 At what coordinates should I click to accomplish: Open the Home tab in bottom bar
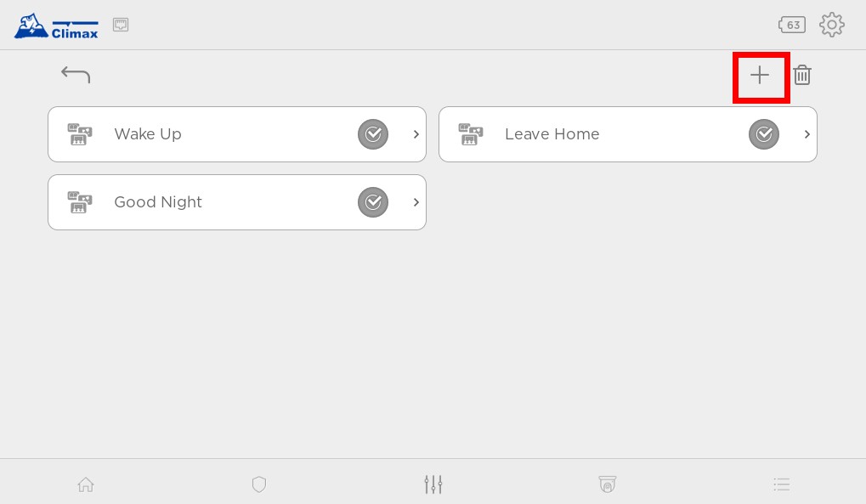click(x=86, y=484)
